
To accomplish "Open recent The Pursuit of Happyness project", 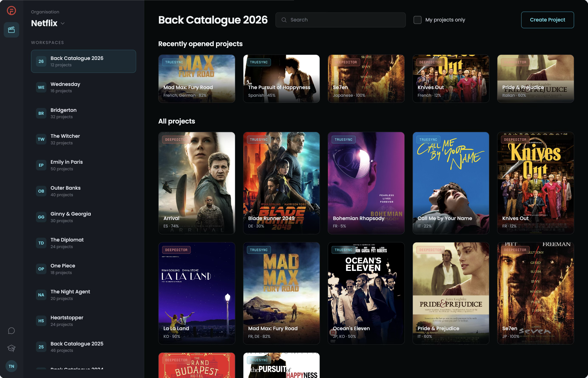I will point(281,78).
